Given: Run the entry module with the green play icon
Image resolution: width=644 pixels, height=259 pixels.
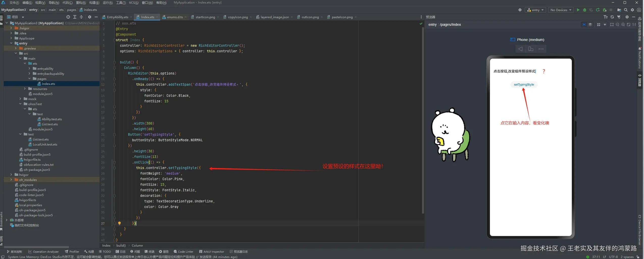Looking at the screenshot, I should (578, 10).
